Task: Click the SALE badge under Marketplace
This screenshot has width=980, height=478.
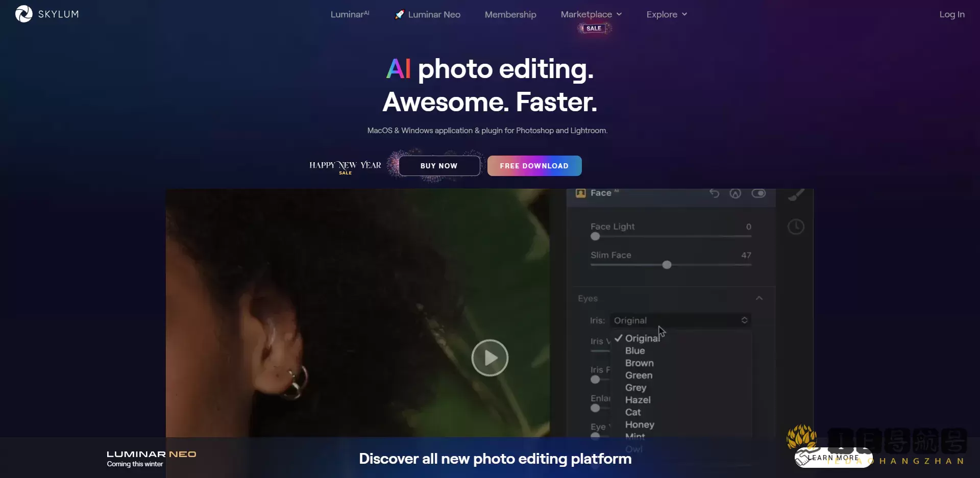Action: 594,28
